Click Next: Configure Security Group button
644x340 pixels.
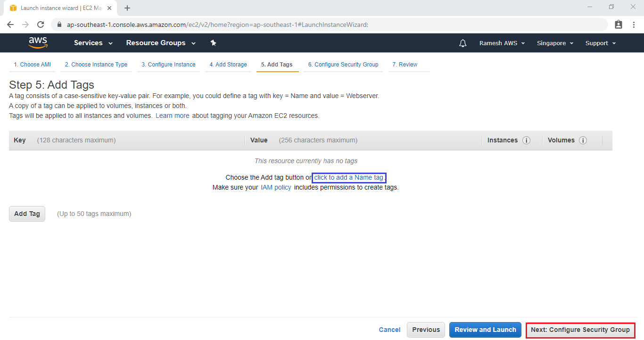pos(580,330)
